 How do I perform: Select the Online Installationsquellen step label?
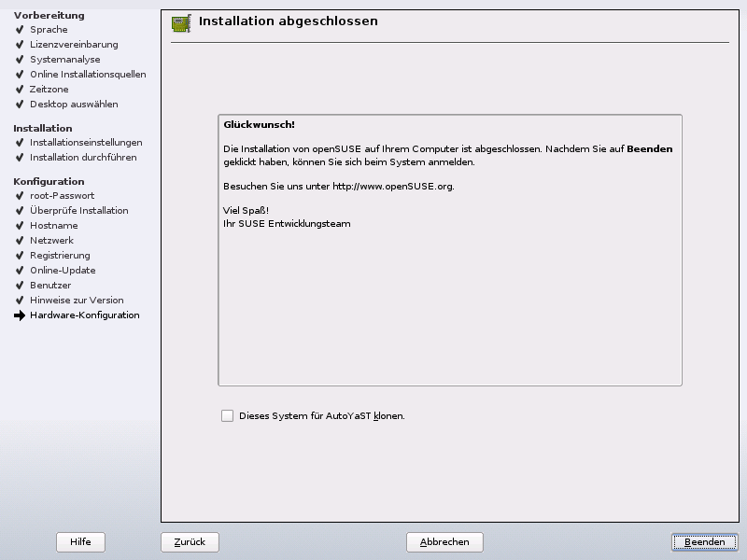pyautogui.click(x=88, y=75)
